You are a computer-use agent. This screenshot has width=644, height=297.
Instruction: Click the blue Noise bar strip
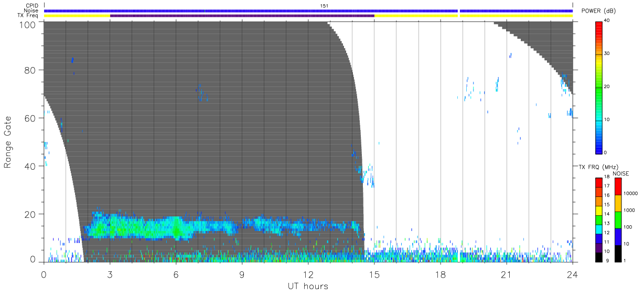click(308, 10)
